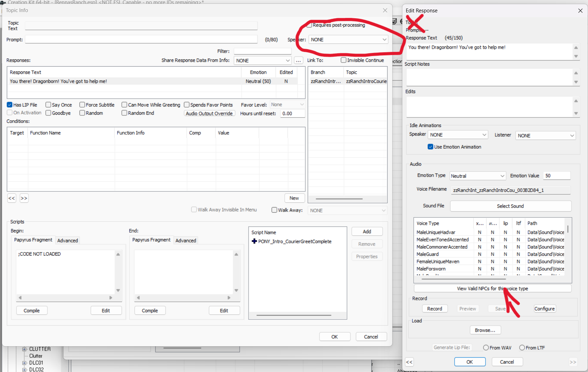Click the Filter input field
Screen dimensions: 588x372
tap(263, 51)
